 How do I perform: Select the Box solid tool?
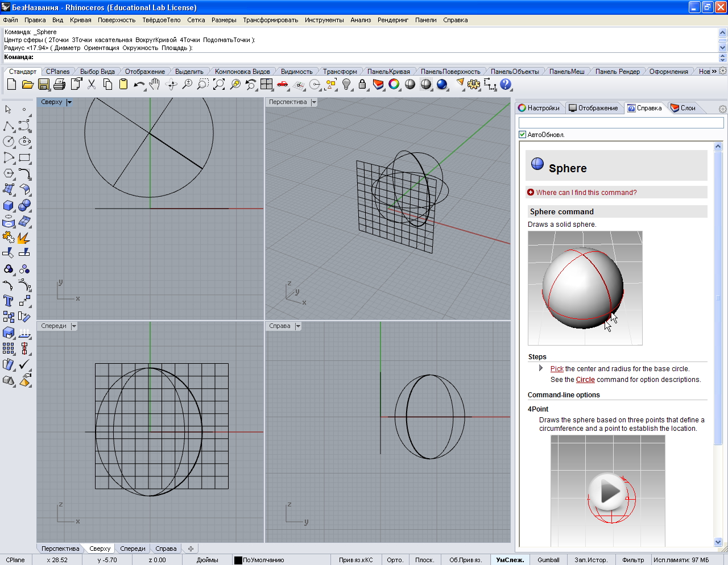pos(9,205)
